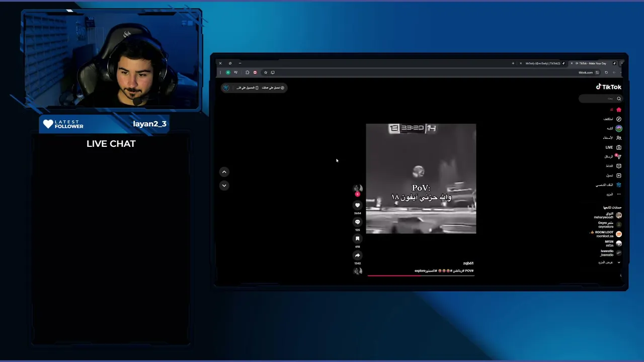Bookmark the video via the save icon
Image resolution: width=644 pixels, height=362 pixels.
click(x=357, y=238)
